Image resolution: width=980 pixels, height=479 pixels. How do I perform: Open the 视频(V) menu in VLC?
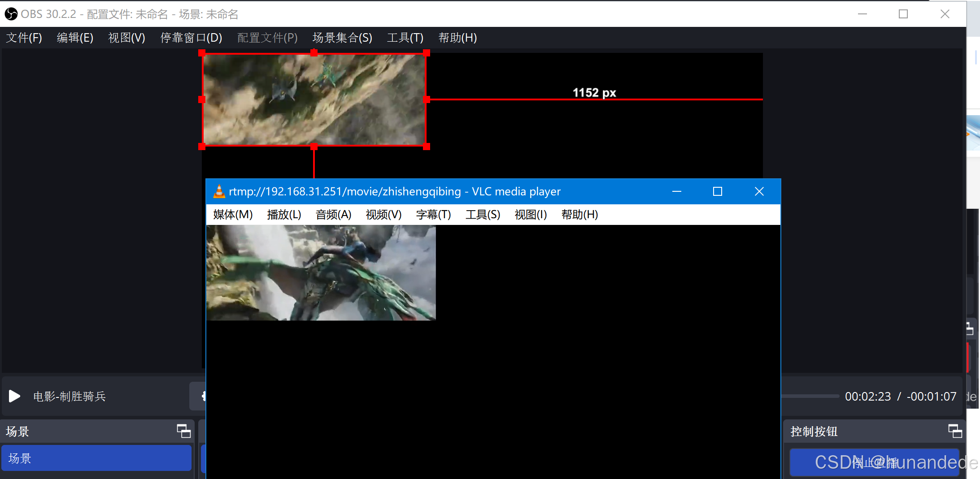383,215
